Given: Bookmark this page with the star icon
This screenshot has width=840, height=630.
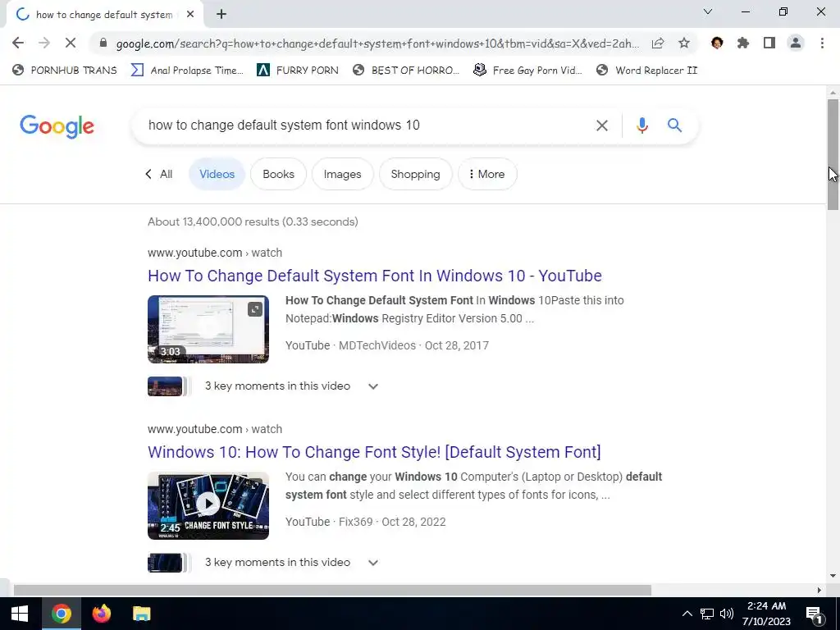Looking at the screenshot, I should pos(684,43).
